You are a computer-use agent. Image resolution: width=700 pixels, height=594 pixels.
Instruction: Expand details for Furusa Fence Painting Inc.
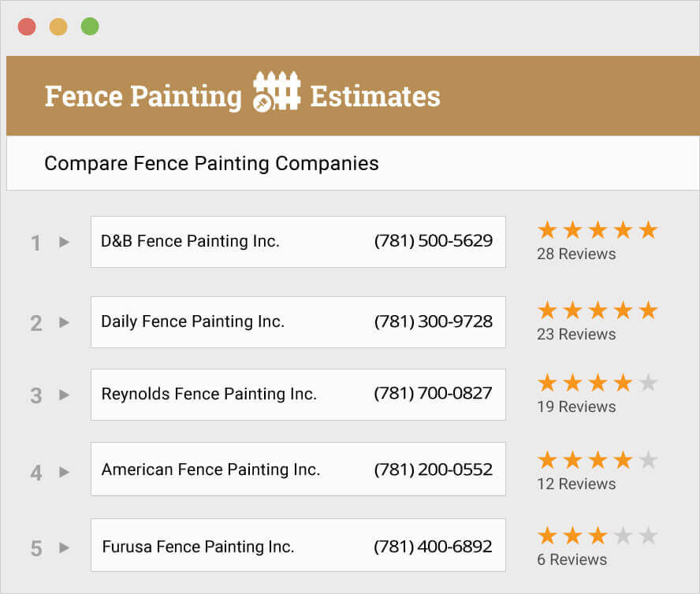coord(63,547)
